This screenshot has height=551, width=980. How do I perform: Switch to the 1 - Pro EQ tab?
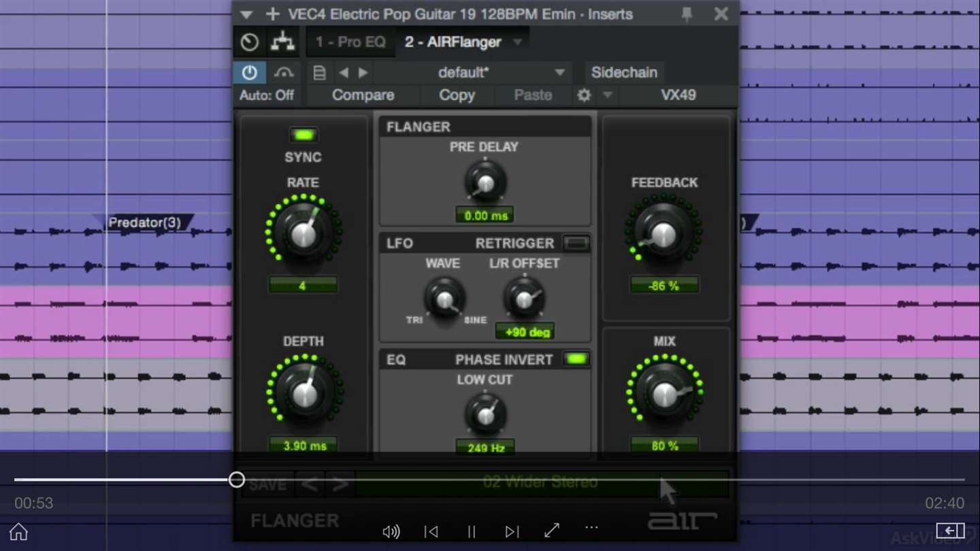pyautogui.click(x=350, y=42)
